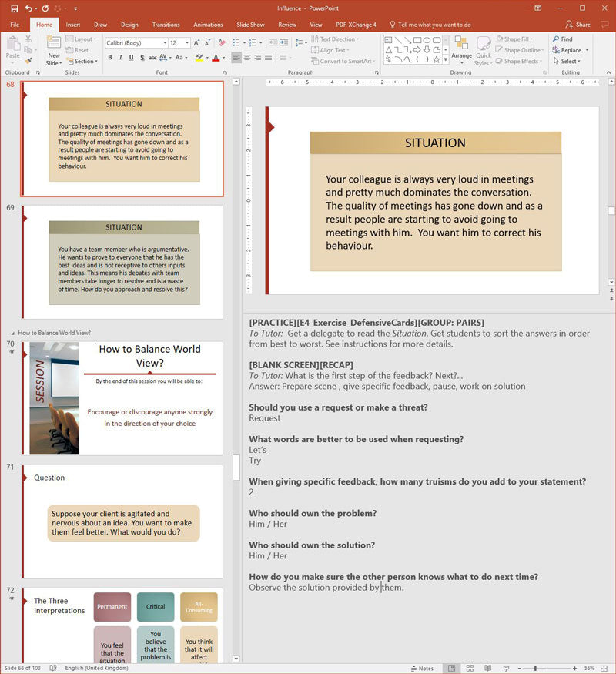
Task: Open the font name dropdown Calibri (Body)
Action: point(136,43)
